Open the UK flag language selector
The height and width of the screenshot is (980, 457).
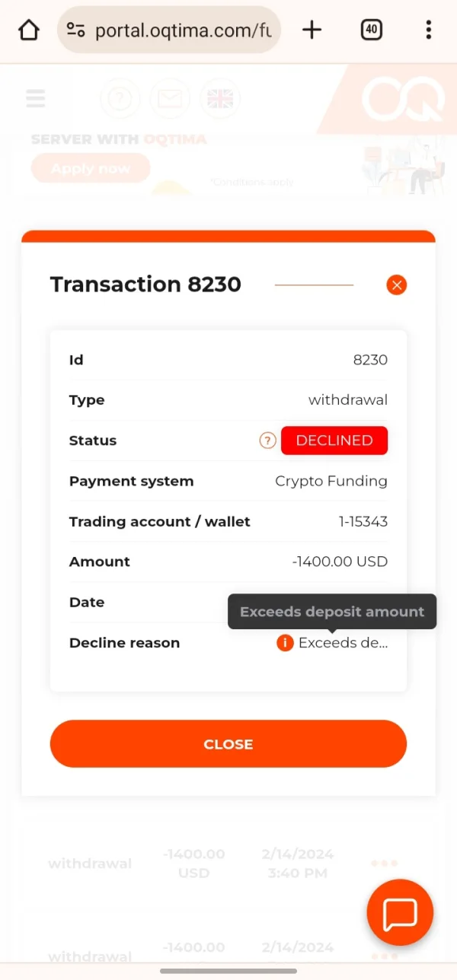tap(219, 99)
